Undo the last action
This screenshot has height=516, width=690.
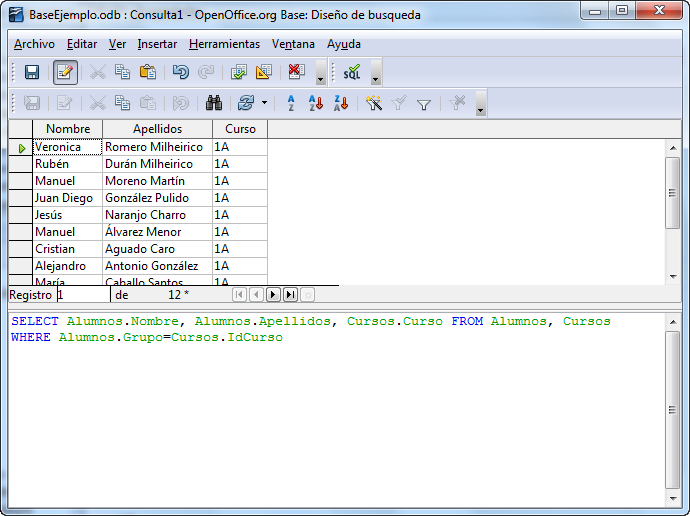[x=180, y=72]
